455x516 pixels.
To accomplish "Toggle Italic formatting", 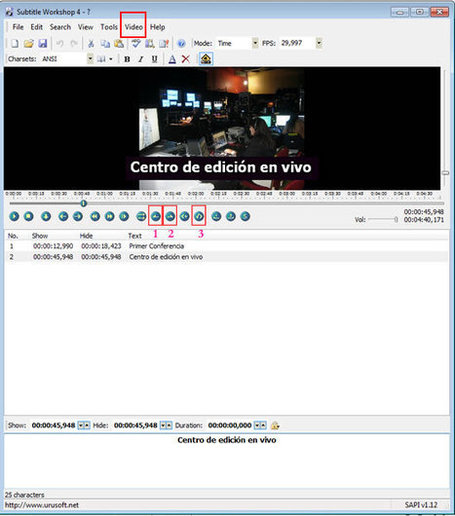I will point(141,59).
